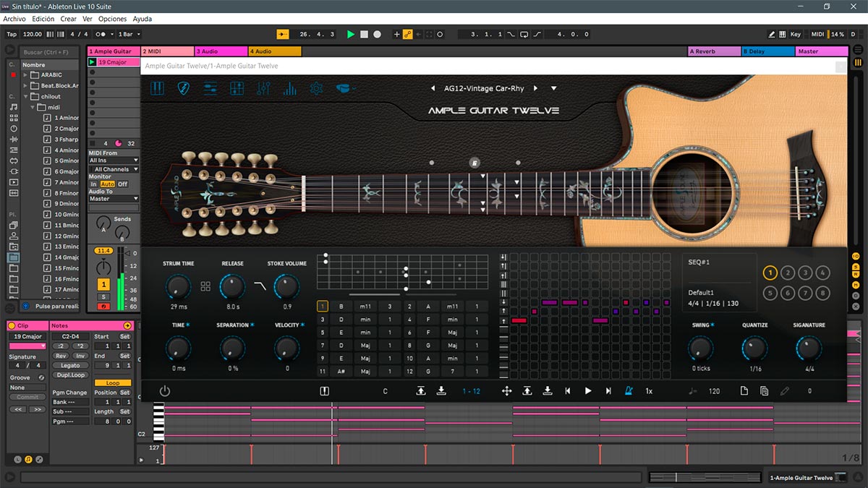Click track 1 activator button

[103, 284]
